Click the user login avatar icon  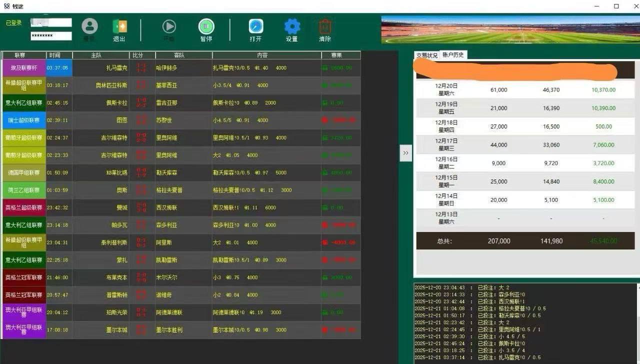coord(89,26)
